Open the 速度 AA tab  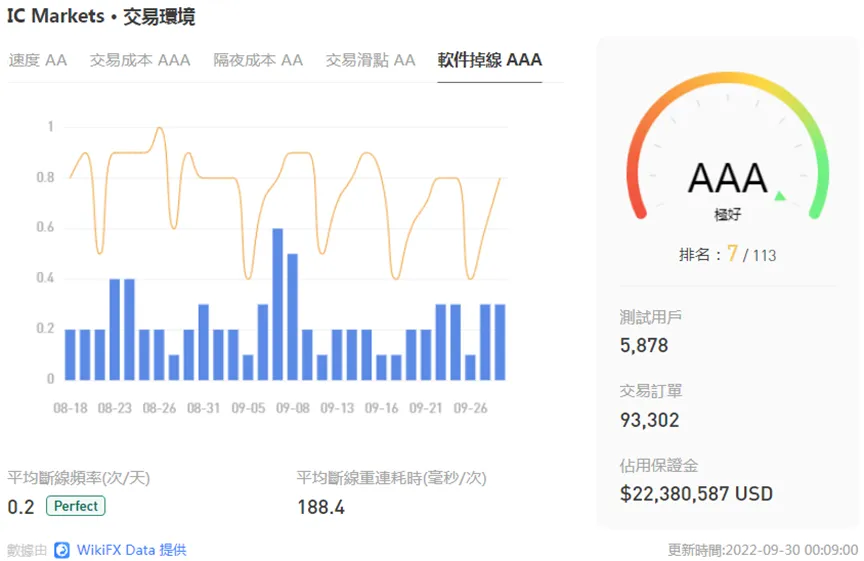37,60
